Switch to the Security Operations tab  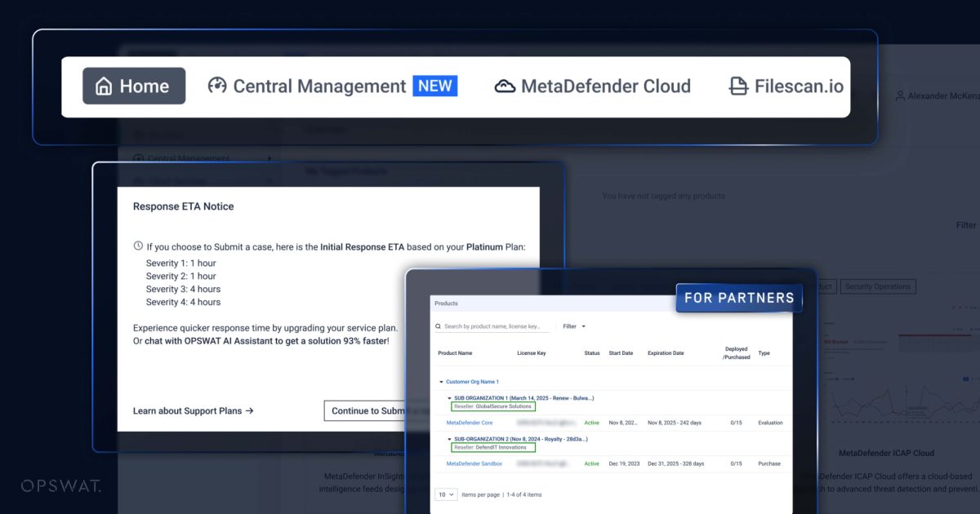[x=878, y=286]
